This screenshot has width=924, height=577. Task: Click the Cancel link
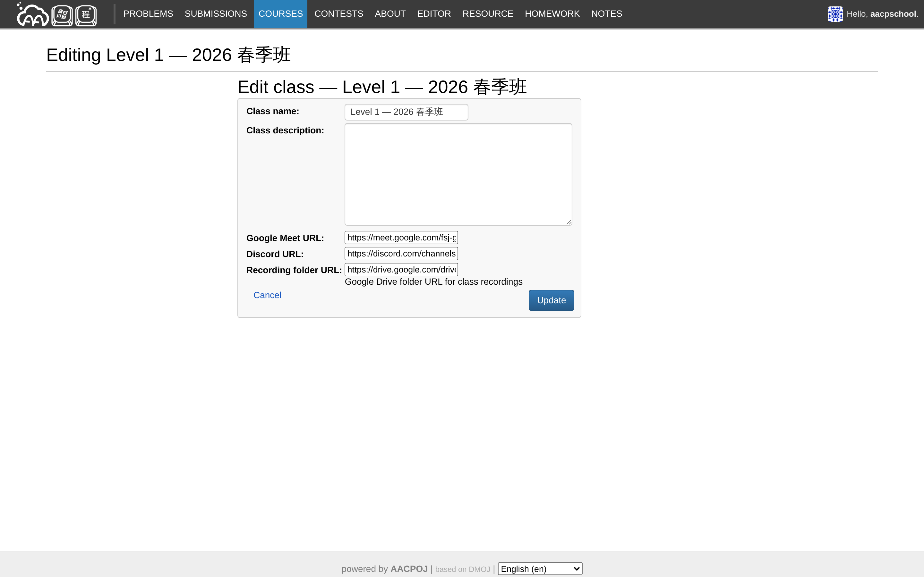[267, 295]
